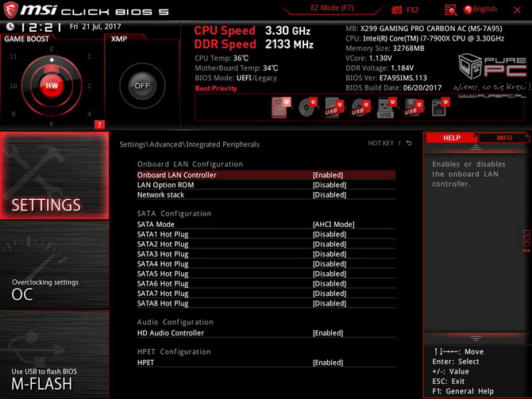Screen dimensions: 532x399
Task: Click the XMP tab label
Action: click(x=119, y=39)
